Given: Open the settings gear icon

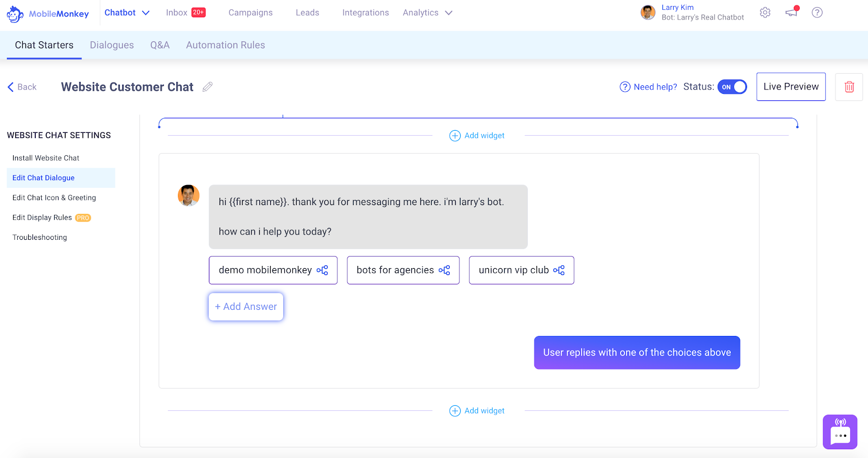Looking at the screenshot, I should (x=765, y=12).
